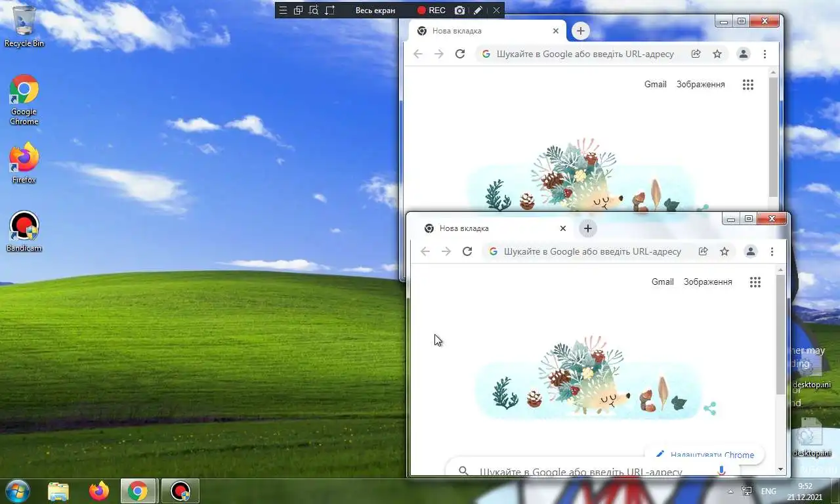This screenshot has height=504, width=840.
Task: Reload page in back Chrome window
Action: 460,54
